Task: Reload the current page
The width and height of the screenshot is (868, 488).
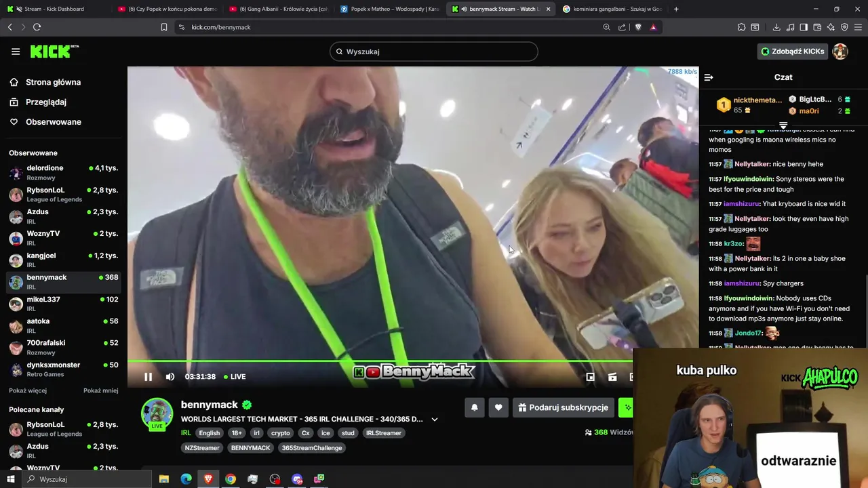Action: [x=37, y=27]
